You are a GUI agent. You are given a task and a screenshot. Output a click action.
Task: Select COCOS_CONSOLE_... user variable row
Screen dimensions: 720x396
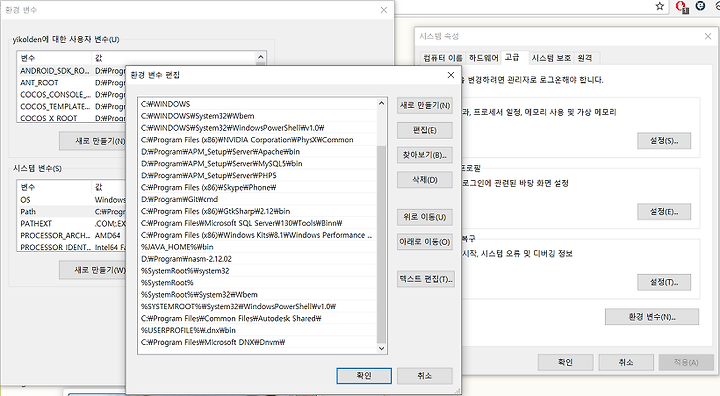pyautogui.click(x=72, y=95)
